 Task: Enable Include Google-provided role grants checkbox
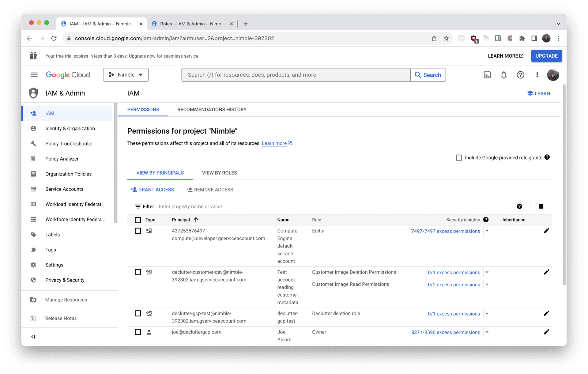(459, 157)
